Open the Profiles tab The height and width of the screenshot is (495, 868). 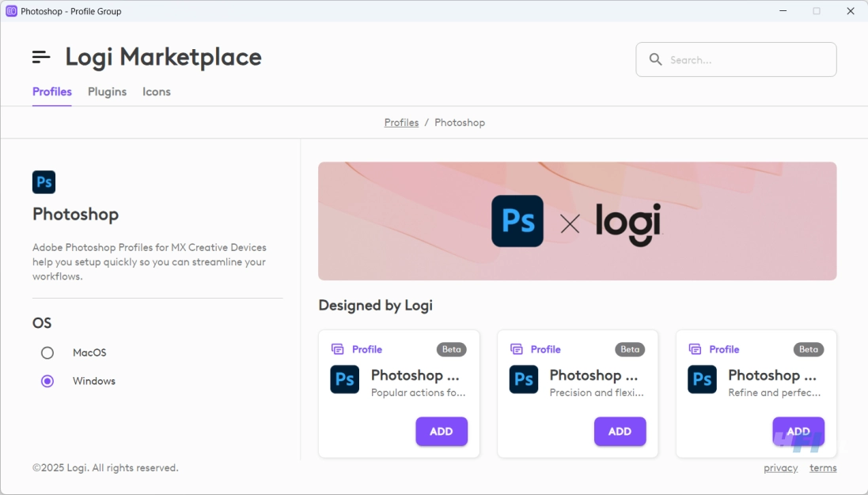(52, 91)
